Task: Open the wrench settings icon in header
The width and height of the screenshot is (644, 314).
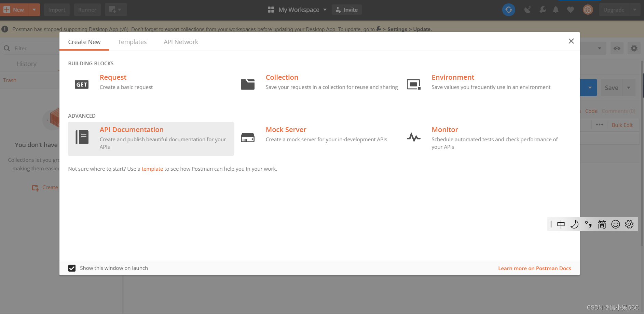Action: tap(543, 10)
